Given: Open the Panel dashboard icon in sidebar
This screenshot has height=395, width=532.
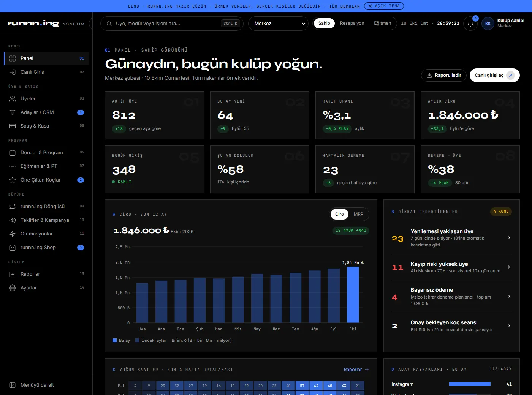Looking at the screenshot, I should [13, 58].
